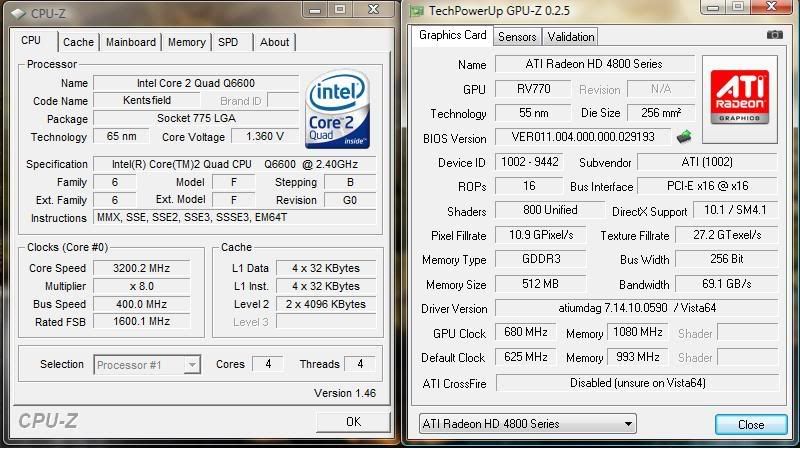Open the Processor #1 selection dropdown

pos(148,365)
